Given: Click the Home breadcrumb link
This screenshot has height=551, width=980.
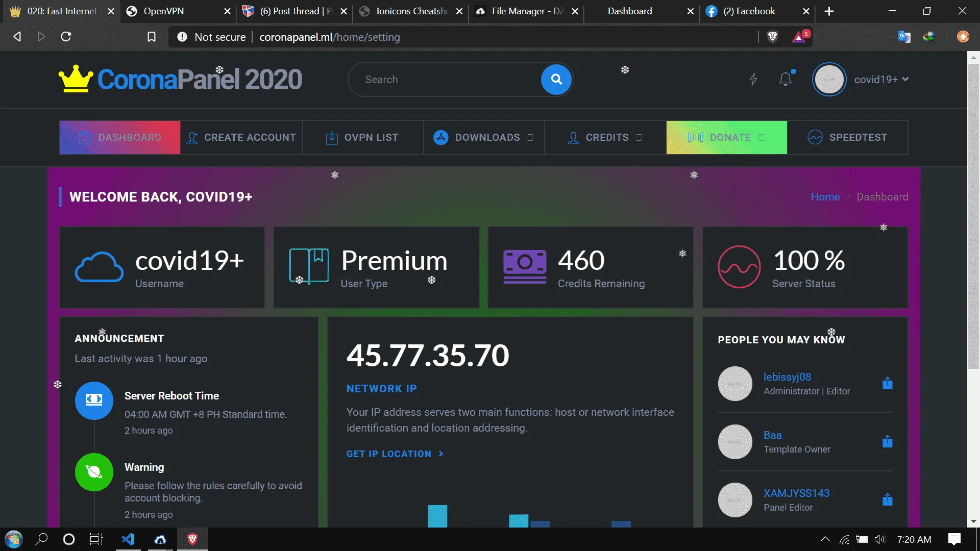Looking at the screenshot, I should click(x=825, y=197).
